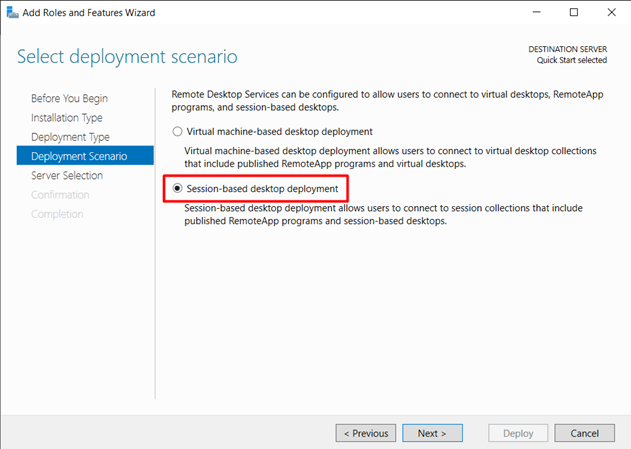Click the Select deployment scenario heading
Viewport: 631px width, 449px height.
click(127, 56)
